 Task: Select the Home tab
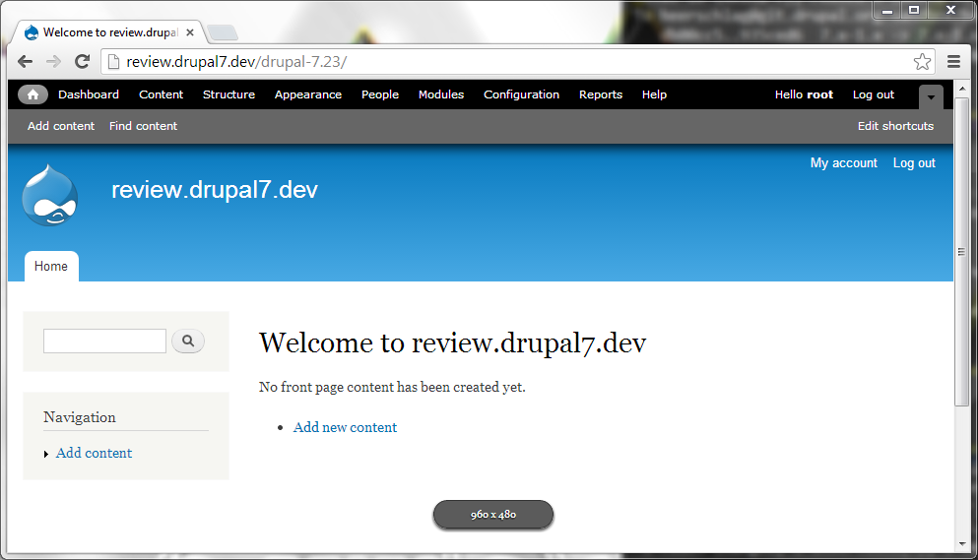(x=51, y=267)
